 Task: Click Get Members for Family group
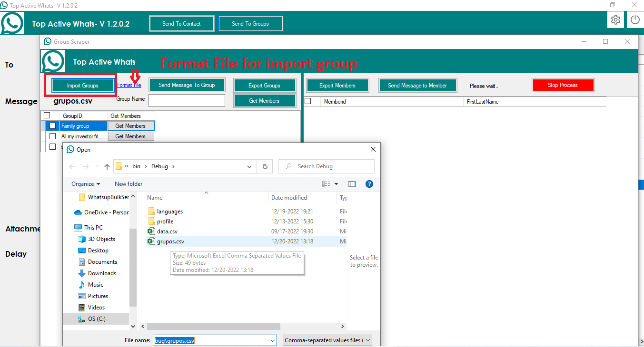[x=130, y=126]
